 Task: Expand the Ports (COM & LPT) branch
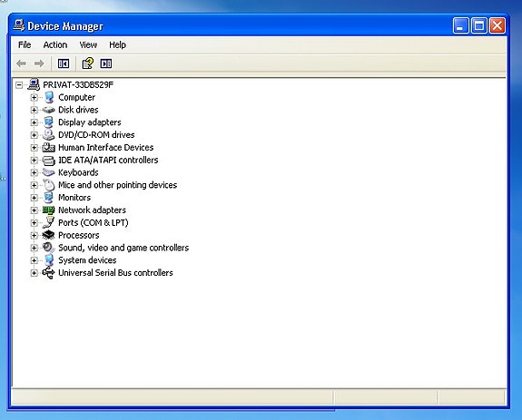coord(34,223)
